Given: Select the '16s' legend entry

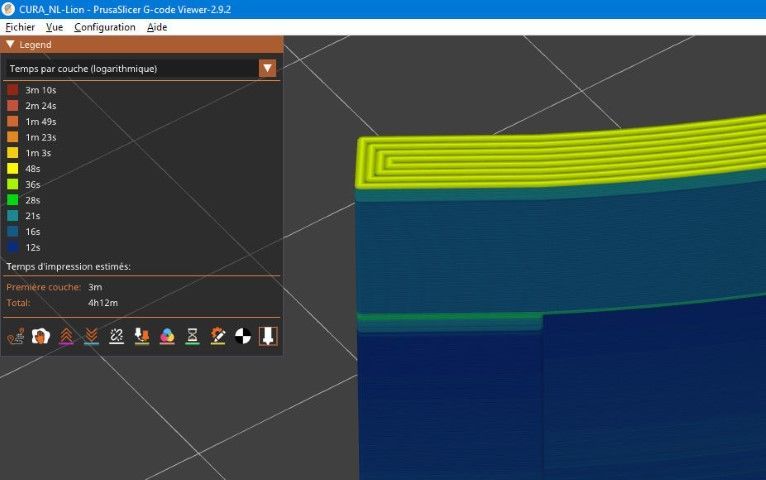Looking at the screenshot, I should tap(24, 231).
